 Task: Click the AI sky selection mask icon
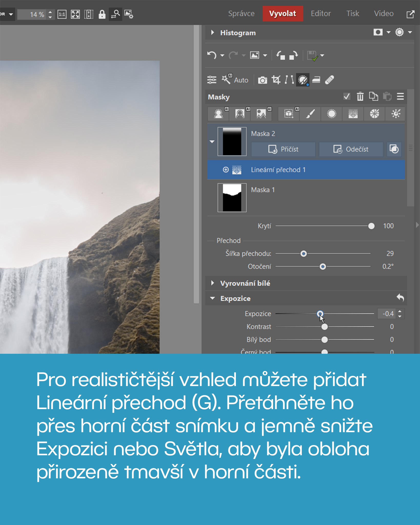pyautogui.click(x=261, y=114)
